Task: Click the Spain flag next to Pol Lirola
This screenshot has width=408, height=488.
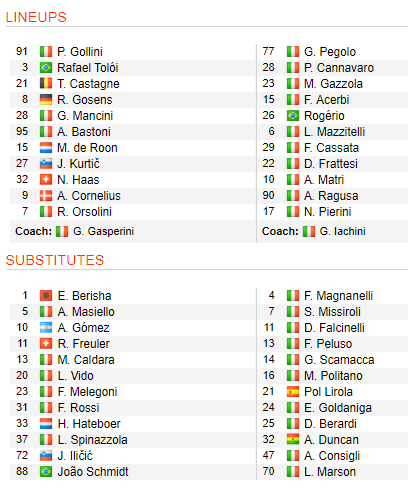Action: click(293, 392)
